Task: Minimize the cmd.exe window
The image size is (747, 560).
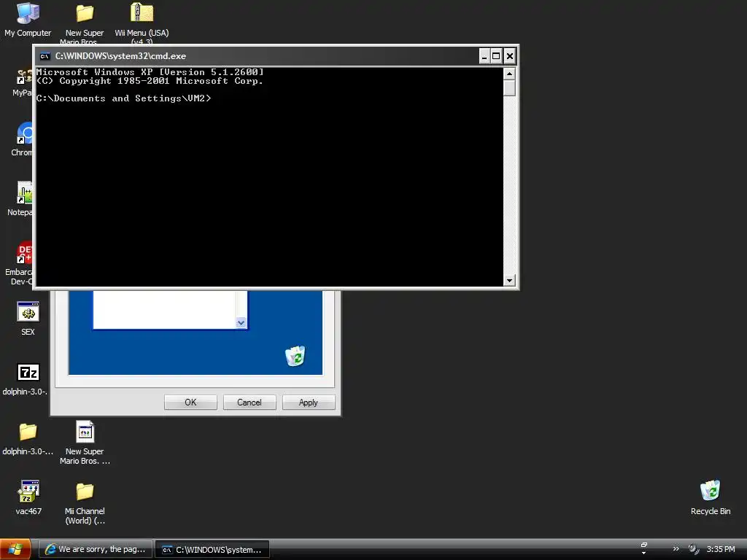Action: (x=484, y=56)
